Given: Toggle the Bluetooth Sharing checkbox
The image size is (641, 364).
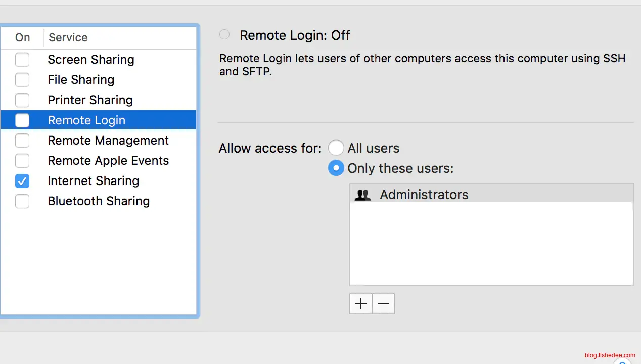Looking at the screenshot, I should click(22, 201).
